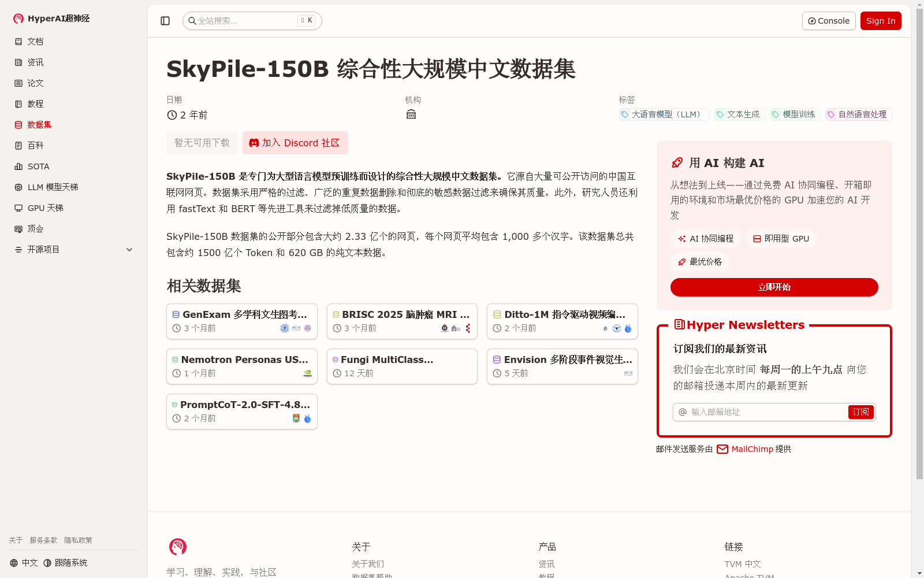Image resolution: width=924 pixels, height=578 pixels.
Task: Open the 中文 language selector
Action: tap(24, 563)
